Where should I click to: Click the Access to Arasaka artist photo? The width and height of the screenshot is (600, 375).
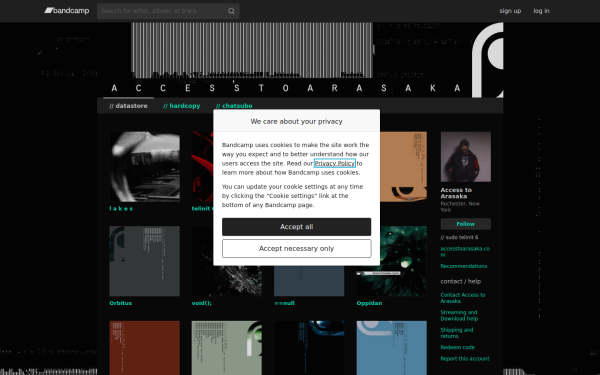click(466, 157)
